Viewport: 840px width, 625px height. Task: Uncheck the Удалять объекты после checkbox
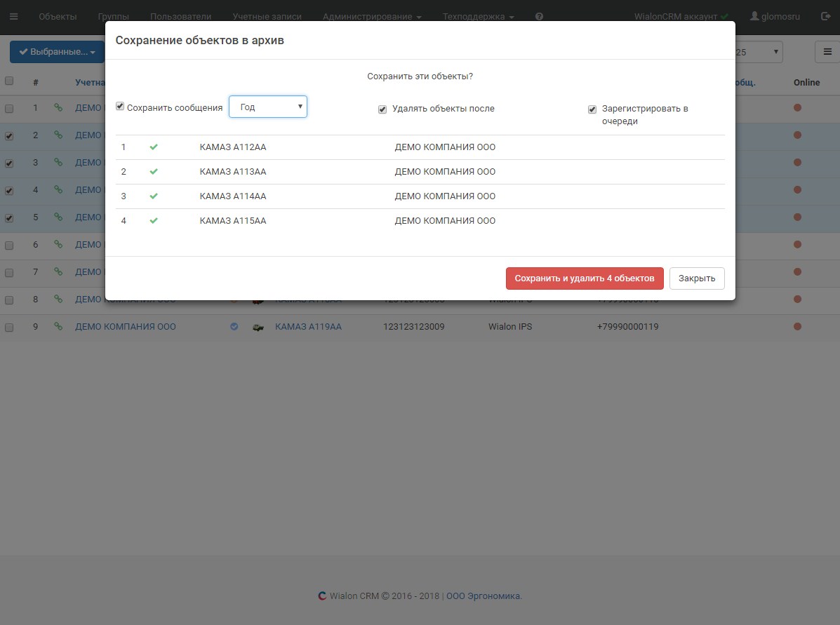[382, 109]
